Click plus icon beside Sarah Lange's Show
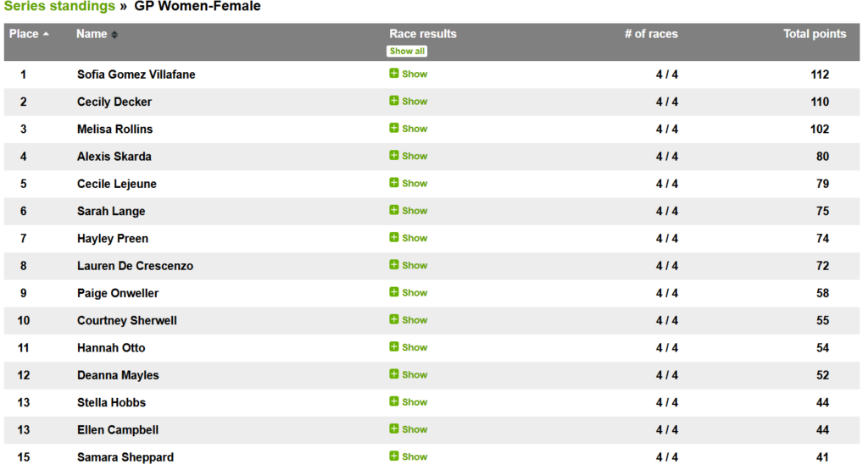Viewport: 868px width, 470px height. 394,210
